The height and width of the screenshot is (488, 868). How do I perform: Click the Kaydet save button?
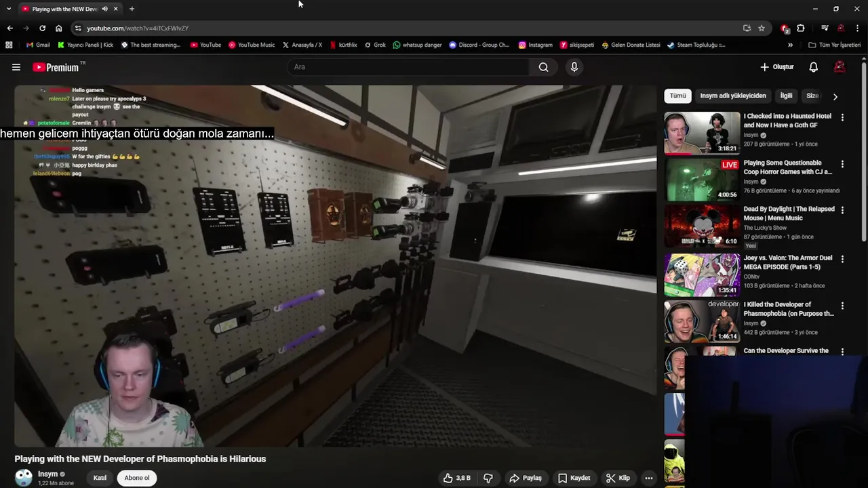click(x=574, y=478)
